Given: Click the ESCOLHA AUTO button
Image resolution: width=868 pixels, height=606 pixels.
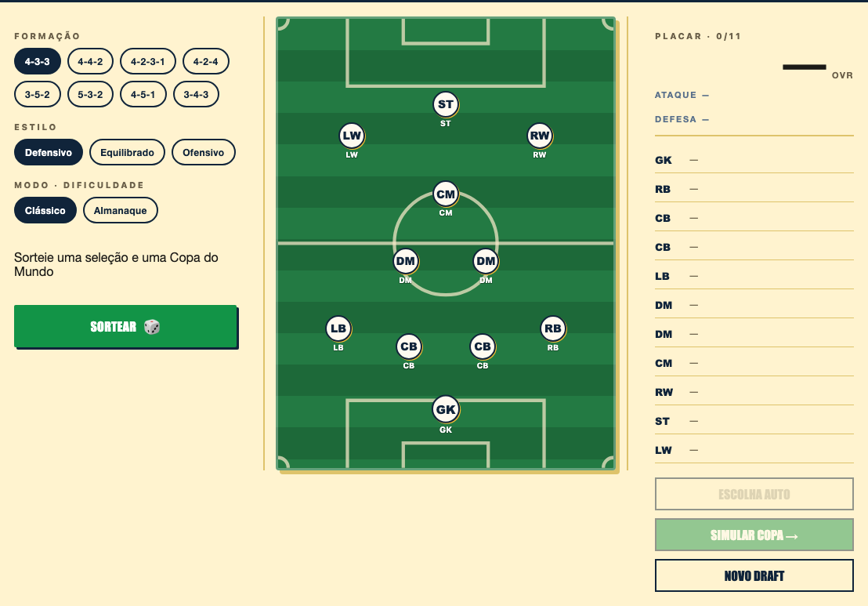Looking at the screenshot, I should pos(754,494).
